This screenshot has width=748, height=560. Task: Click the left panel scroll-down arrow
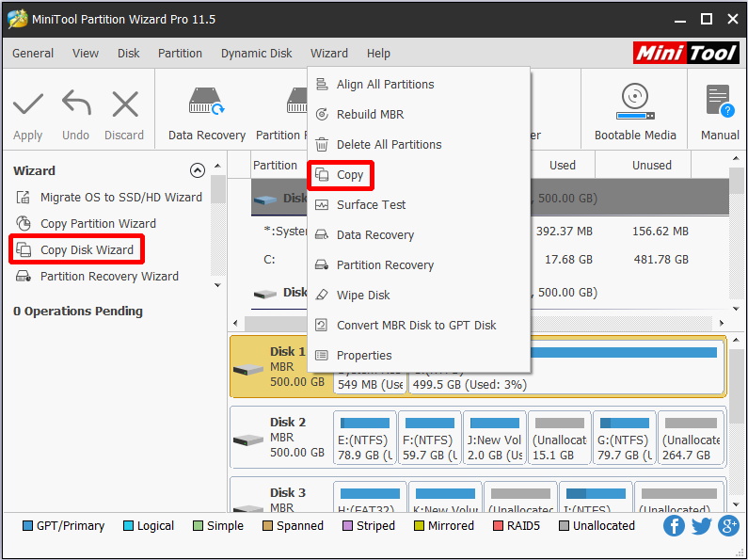217,285
